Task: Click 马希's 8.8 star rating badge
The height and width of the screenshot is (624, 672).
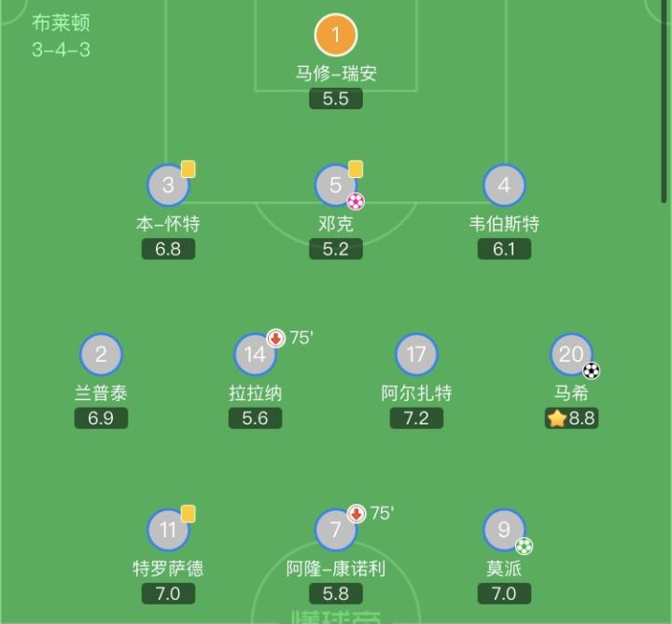Action: [571, 418]
